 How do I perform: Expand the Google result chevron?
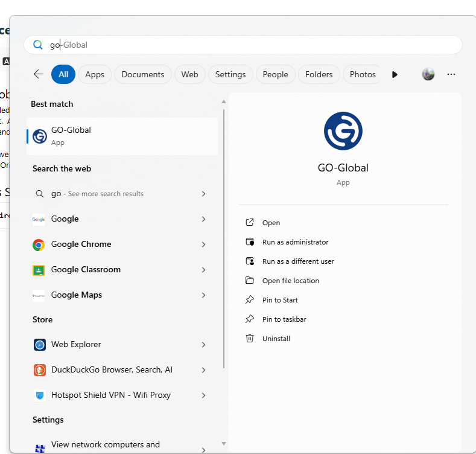(203, 219)
